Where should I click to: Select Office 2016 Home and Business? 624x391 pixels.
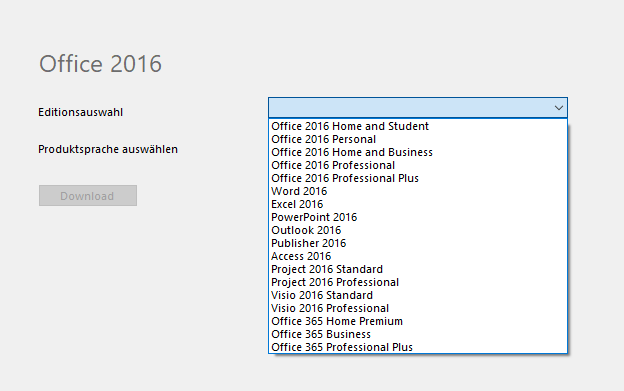pyautogui.click(x=418, y=152)
